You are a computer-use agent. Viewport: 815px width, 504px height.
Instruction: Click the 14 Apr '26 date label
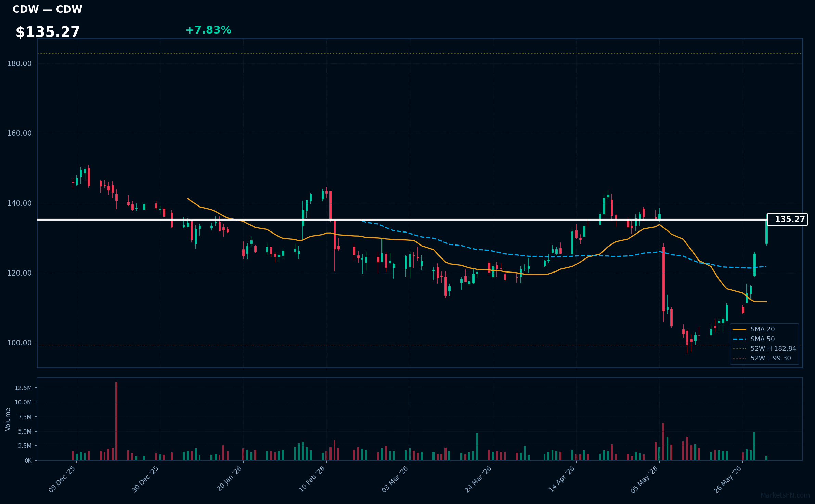coord(562,479)
